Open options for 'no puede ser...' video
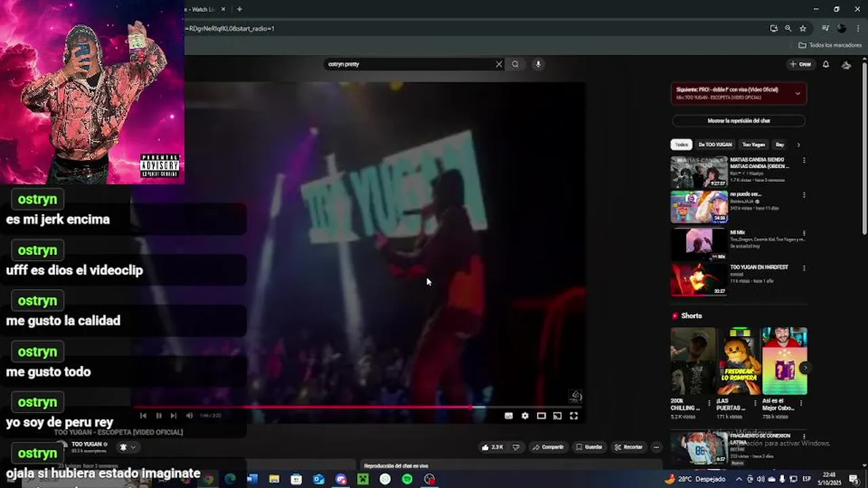Viewport: 868px width, 488px height. coord(804,195)
